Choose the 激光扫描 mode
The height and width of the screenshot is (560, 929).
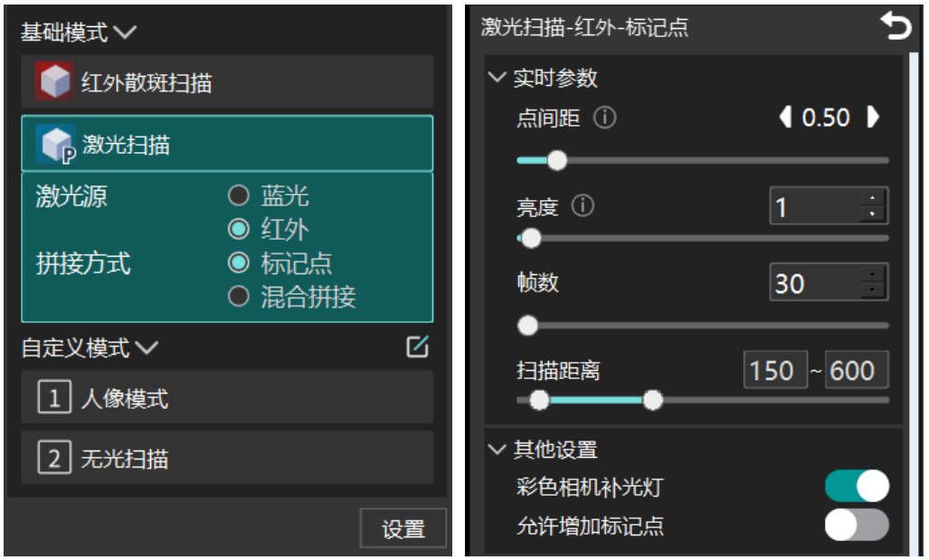pos(227,144)
